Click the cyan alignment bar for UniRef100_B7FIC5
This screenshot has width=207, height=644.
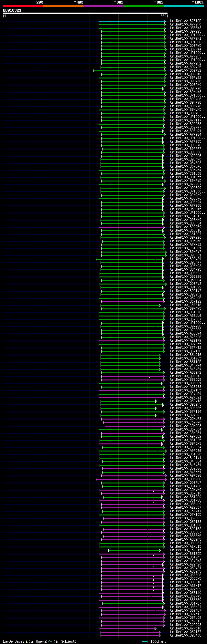coord(132,21)
